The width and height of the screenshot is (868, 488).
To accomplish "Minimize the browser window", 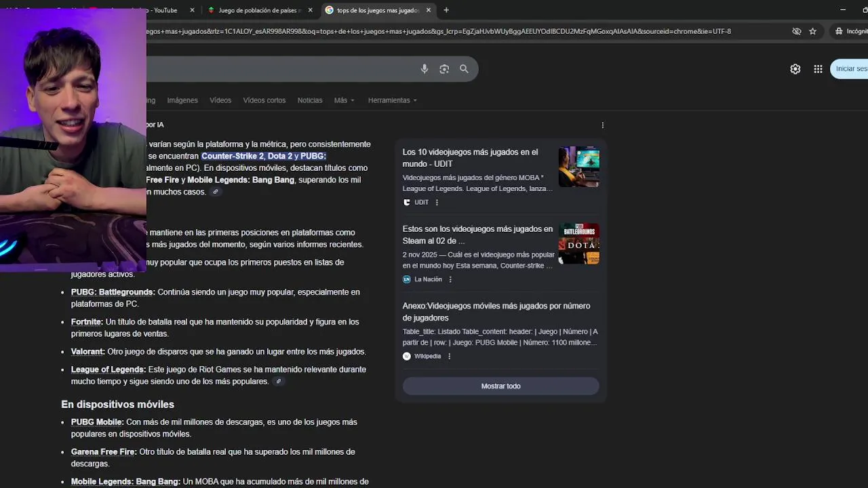I will coord(843,10).
